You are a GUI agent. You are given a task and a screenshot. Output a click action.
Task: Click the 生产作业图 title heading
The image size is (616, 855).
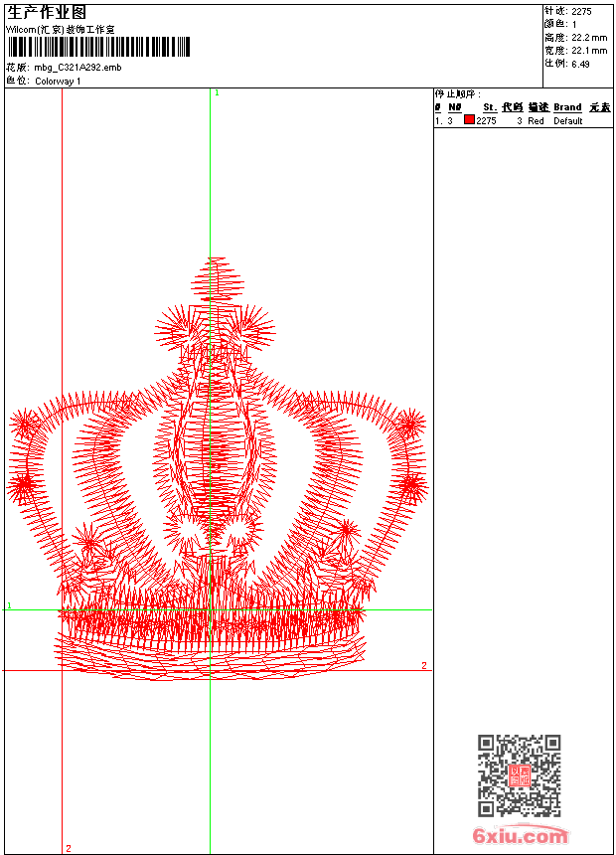coord(47,13)
